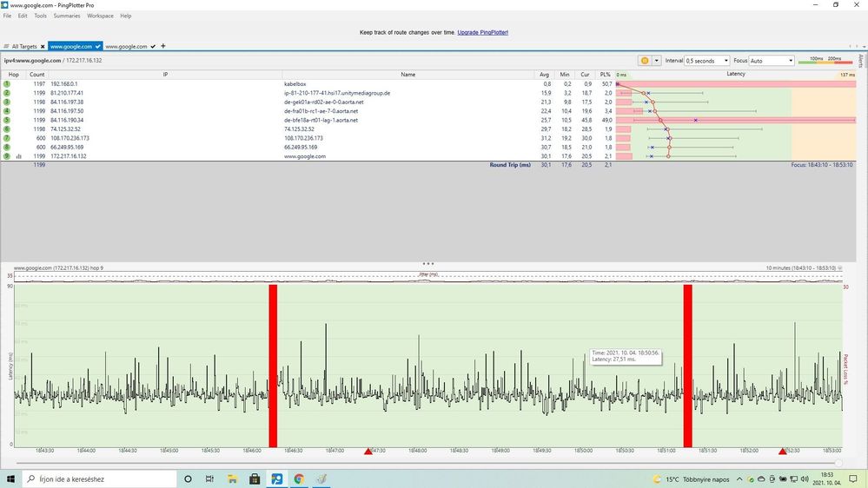Click the second red packet loss bar near 18:51:15

point(687,366)
